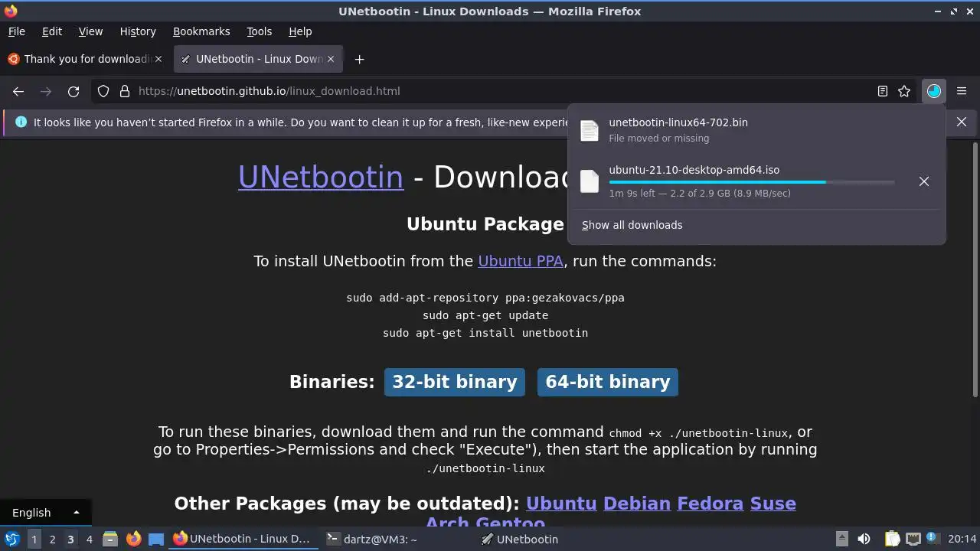Open the Tools menu
This screenshot has height=551, width=980.
point(259,31)
